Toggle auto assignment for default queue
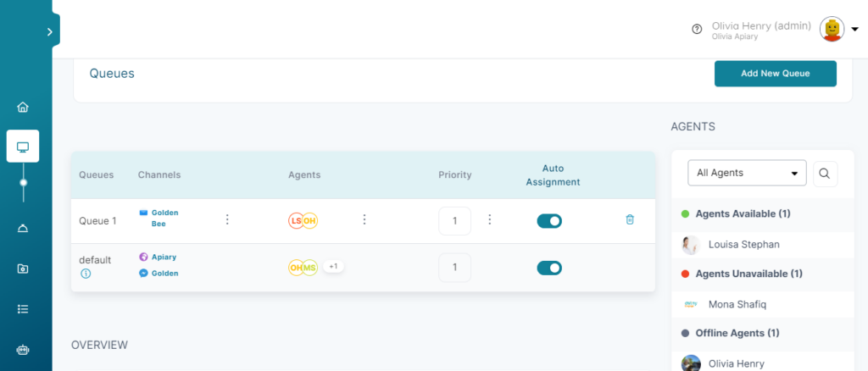Viewport: 868px width, 371px height. pos(549,269)
